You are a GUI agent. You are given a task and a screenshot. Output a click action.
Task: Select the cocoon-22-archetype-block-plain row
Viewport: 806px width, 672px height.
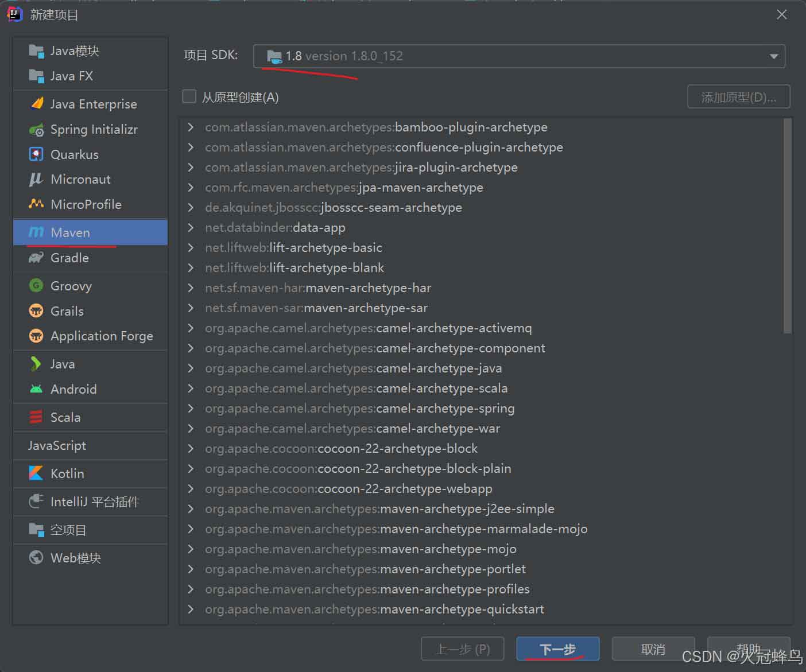pos(481,468)
